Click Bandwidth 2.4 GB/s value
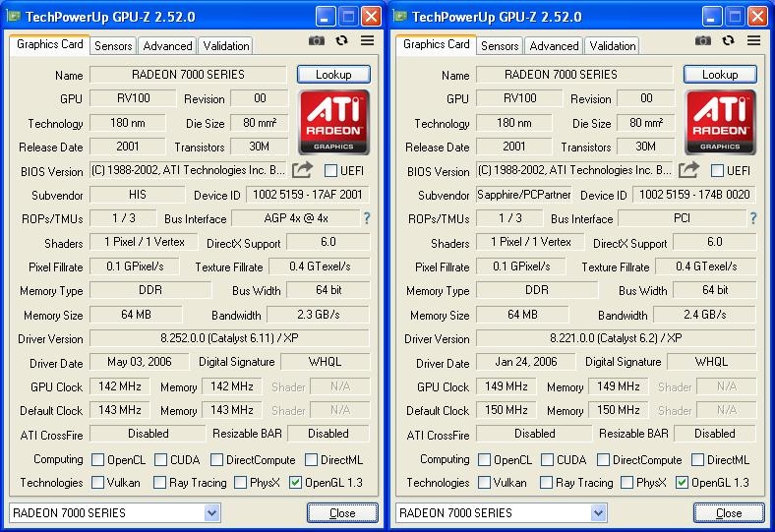775x532 pixels. (x=705, y=315)
